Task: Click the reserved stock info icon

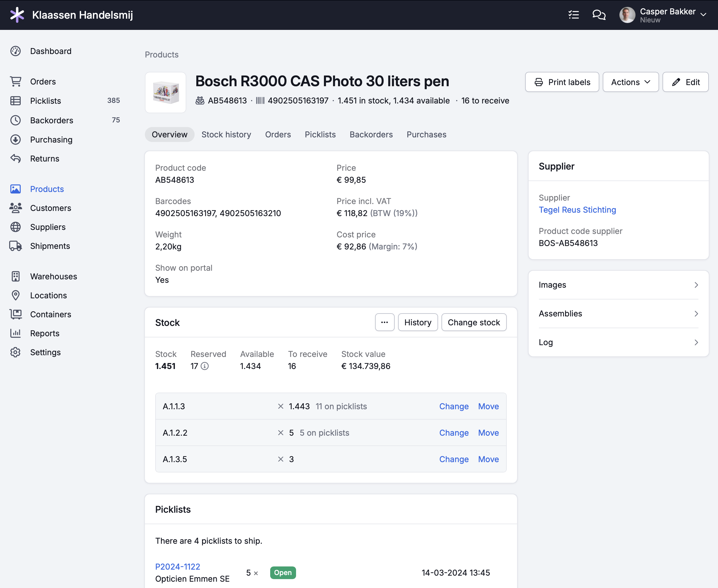Action: (205, 366)
